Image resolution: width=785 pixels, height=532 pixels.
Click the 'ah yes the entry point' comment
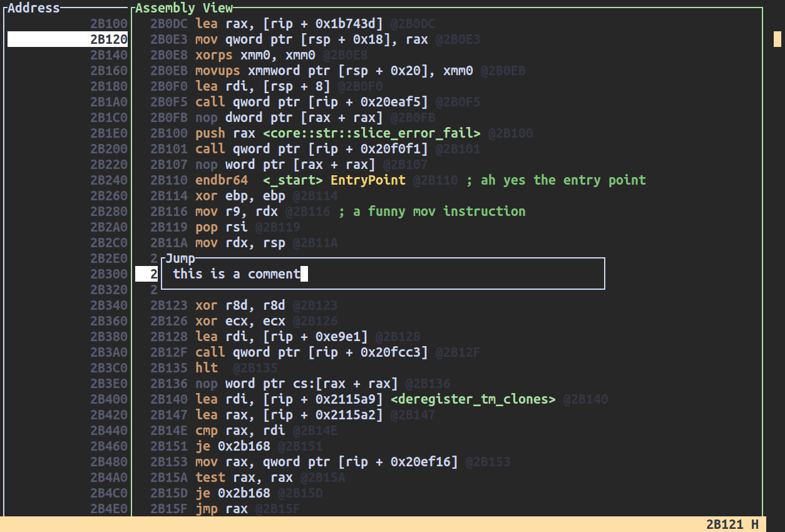click(556, 180)
